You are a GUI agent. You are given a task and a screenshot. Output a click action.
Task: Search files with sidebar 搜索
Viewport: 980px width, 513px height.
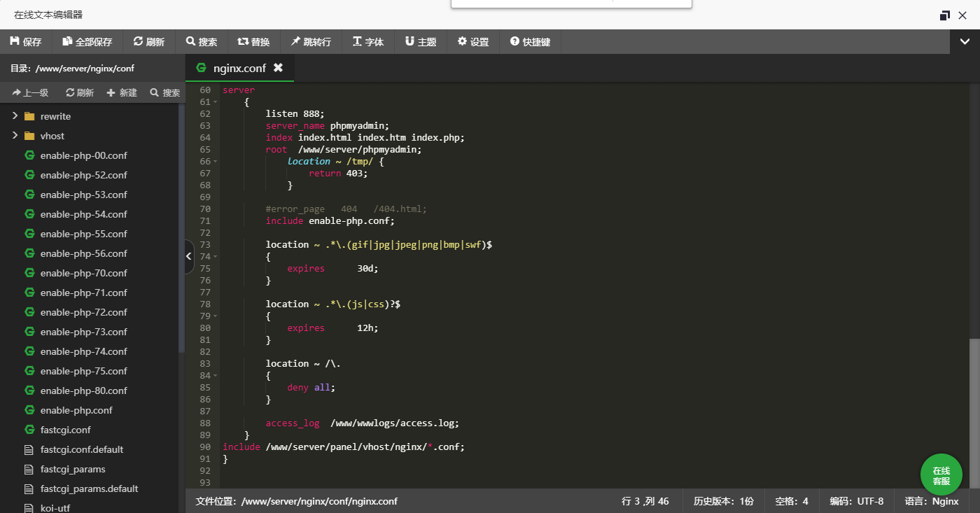(x=165, y=92)
